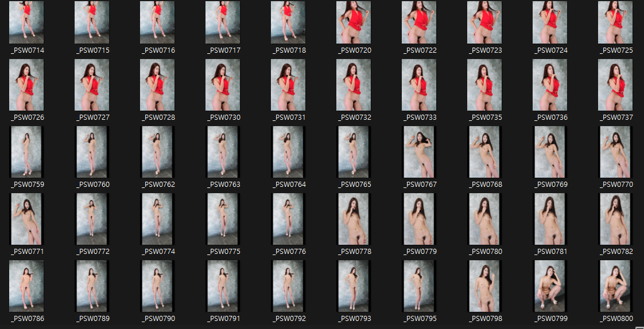Choose the _PSW0730 thumbnail
Image resolution: width=644 pixels, height=329 pixels.
point(223,85)
